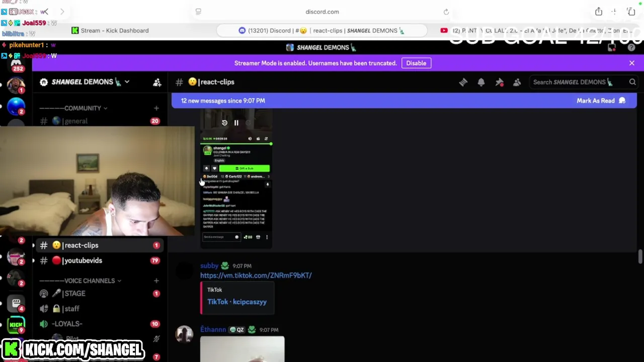Open notification settings bell icon

[481, 82]
